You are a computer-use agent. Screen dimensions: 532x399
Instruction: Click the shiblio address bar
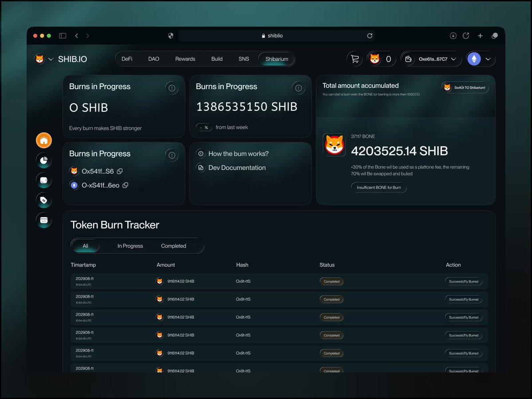click(277, 36)
